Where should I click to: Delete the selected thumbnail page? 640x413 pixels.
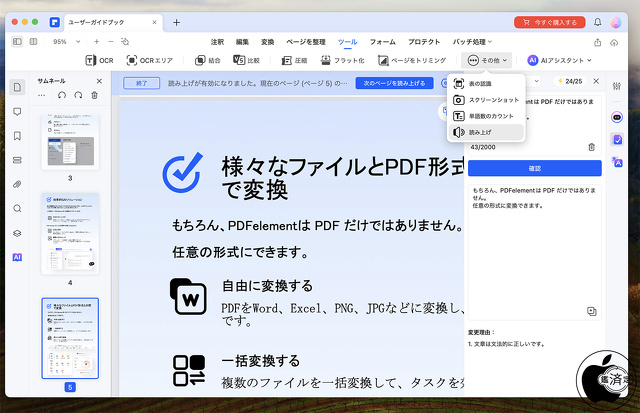coord(94,95)
